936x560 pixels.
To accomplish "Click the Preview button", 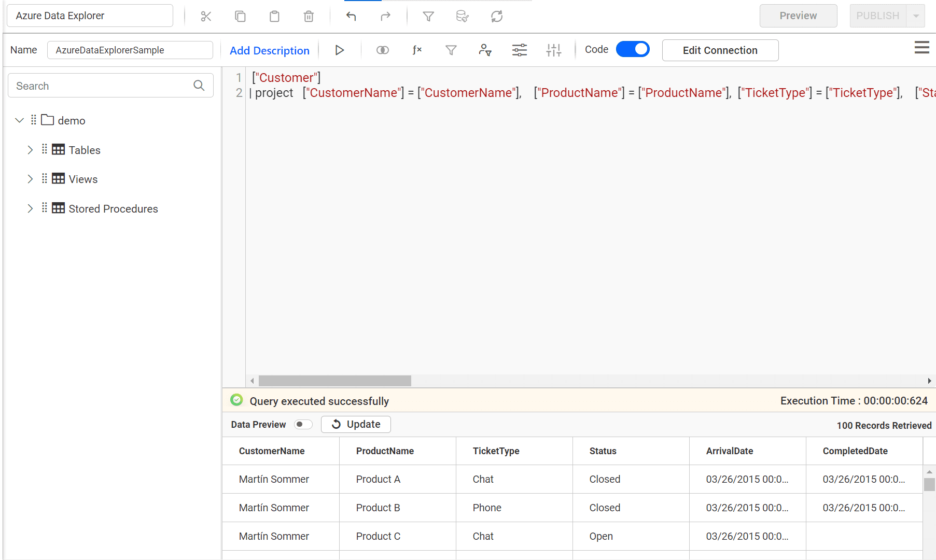I will click(798, 16).
